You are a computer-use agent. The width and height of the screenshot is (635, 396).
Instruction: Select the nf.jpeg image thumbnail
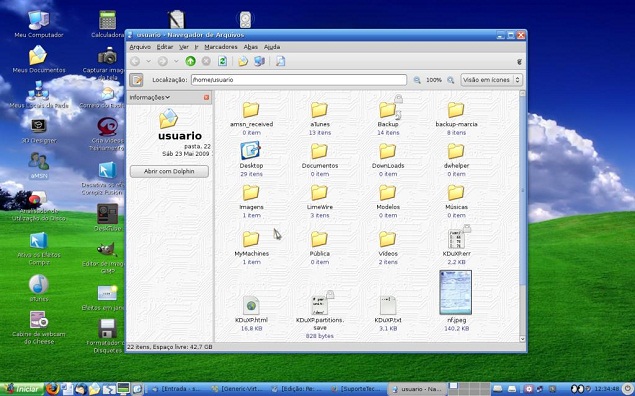pos(456,292)
